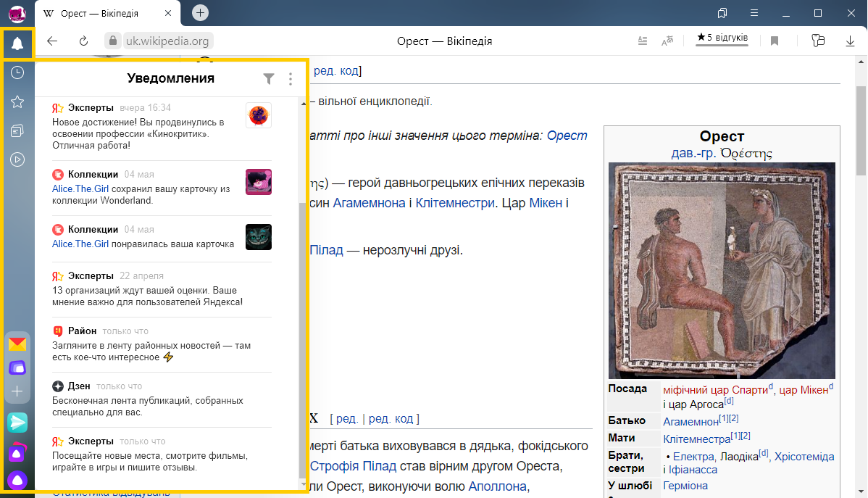Add a new app to the sidebar
Viewport: 868px width, 498px height.
click(17, 391)
